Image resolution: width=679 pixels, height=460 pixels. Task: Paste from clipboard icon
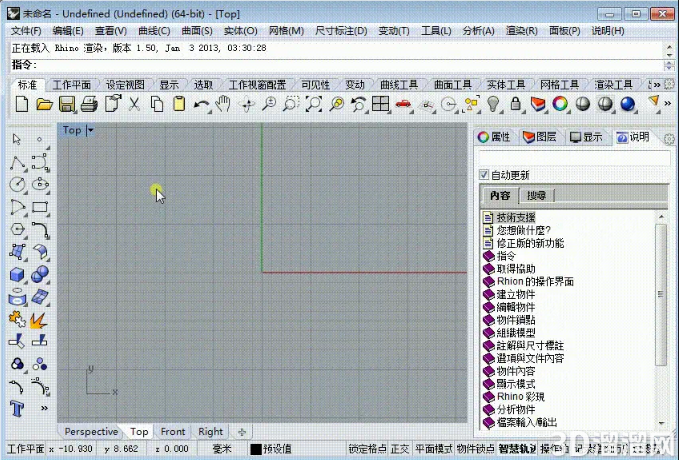179,104
